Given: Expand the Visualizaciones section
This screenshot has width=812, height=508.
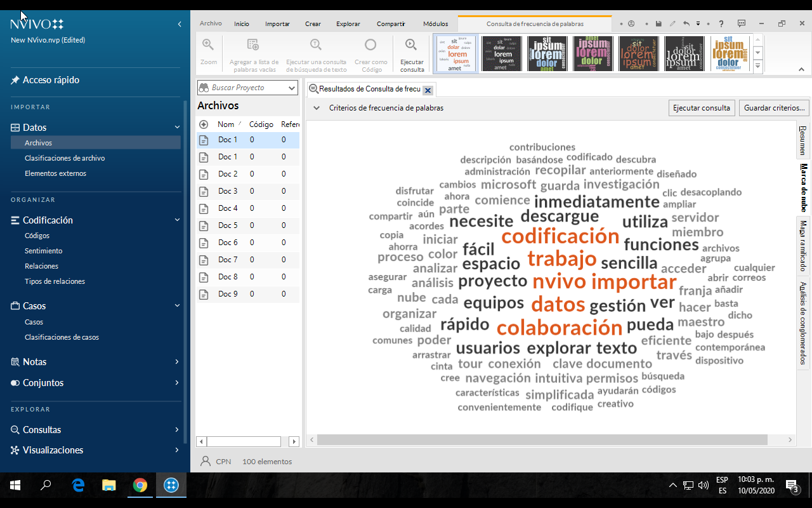Looking at the screenshot, I should click(x=178, y=450).
